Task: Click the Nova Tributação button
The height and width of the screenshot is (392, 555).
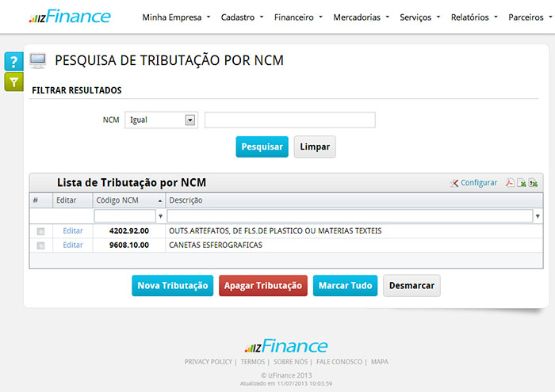Action: pos(172,286)
